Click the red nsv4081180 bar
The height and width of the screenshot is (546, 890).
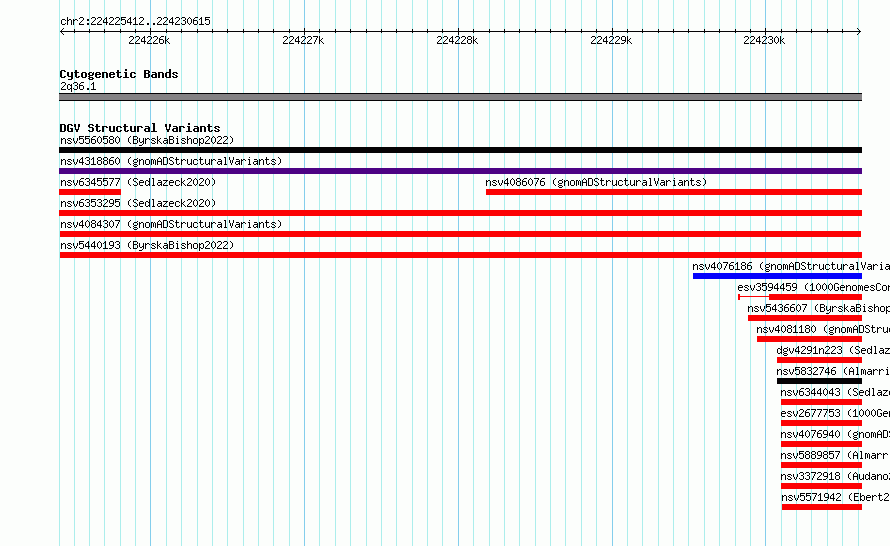tap(809, 339)
